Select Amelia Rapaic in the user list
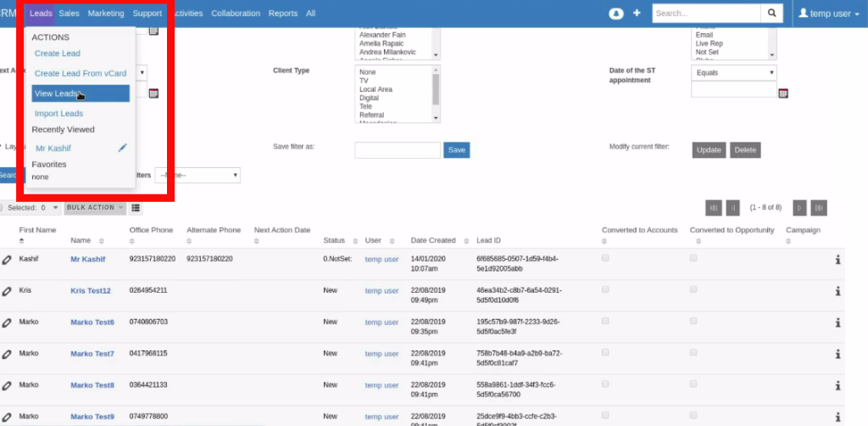The height and width of the screenshot is (426, 868). [x=381, y=43]
